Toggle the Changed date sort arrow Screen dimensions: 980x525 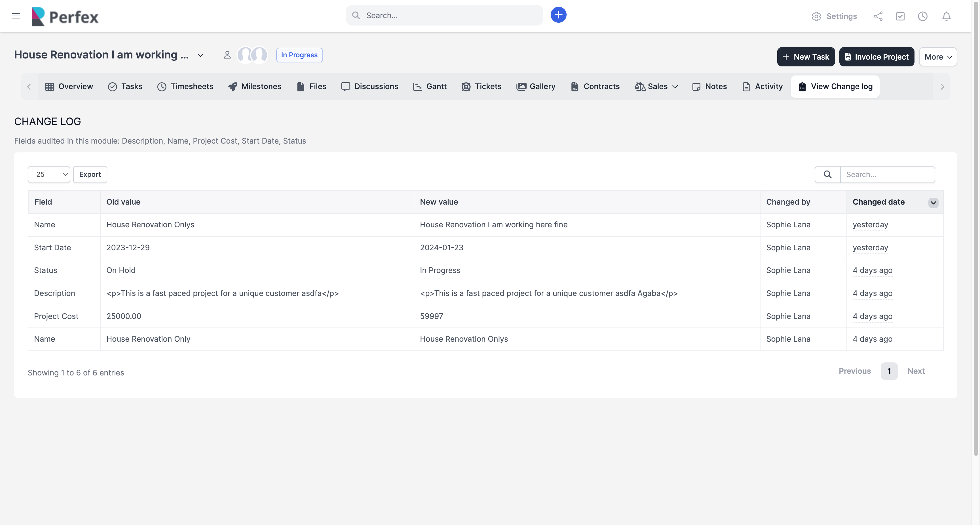(933, 203)
